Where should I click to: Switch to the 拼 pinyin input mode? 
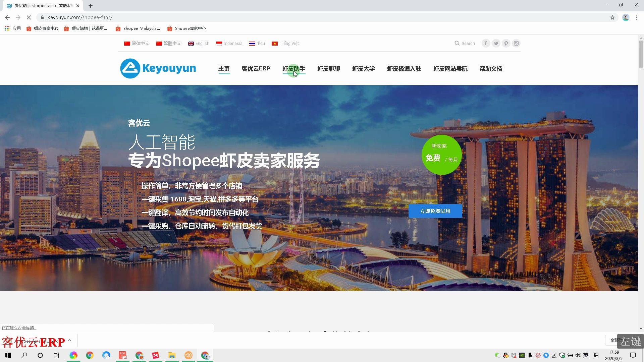(x=596, y=355)
